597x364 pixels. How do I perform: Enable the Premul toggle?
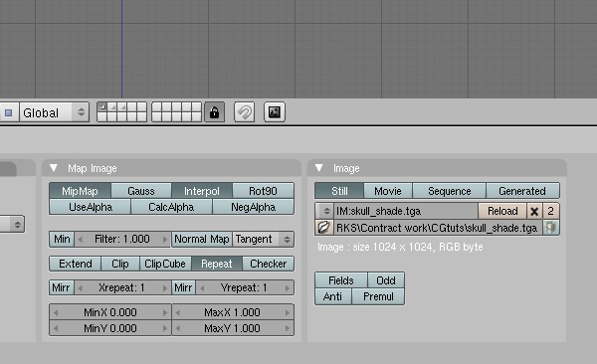(378, 296)
